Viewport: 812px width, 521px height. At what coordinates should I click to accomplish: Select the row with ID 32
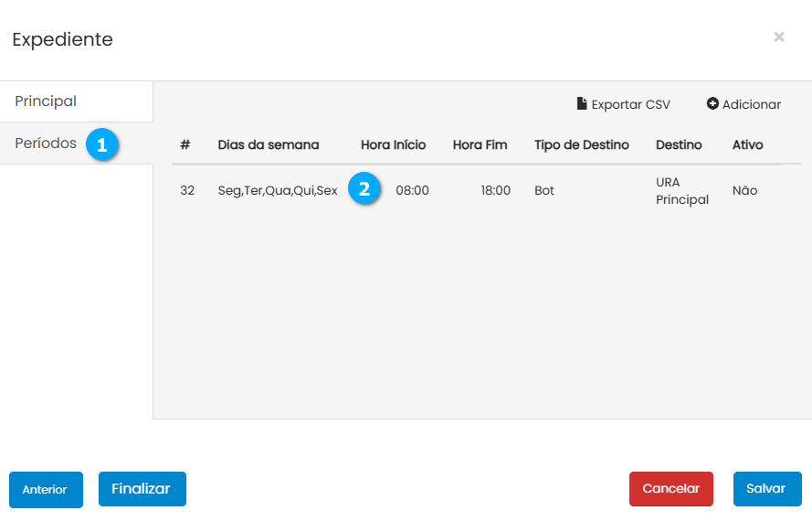pos(187,191)
